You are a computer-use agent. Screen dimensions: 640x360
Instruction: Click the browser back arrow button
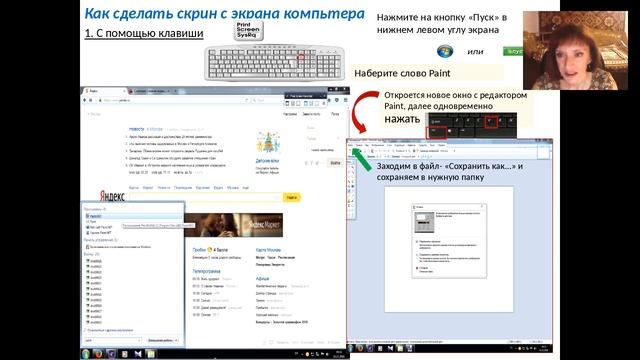click(85, 100)
